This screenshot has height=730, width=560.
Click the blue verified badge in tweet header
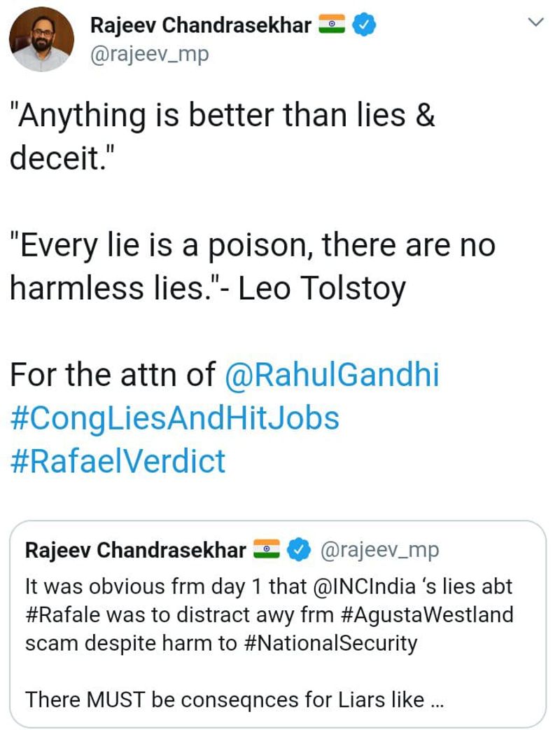pyautogui.click(x=364, y=27)
